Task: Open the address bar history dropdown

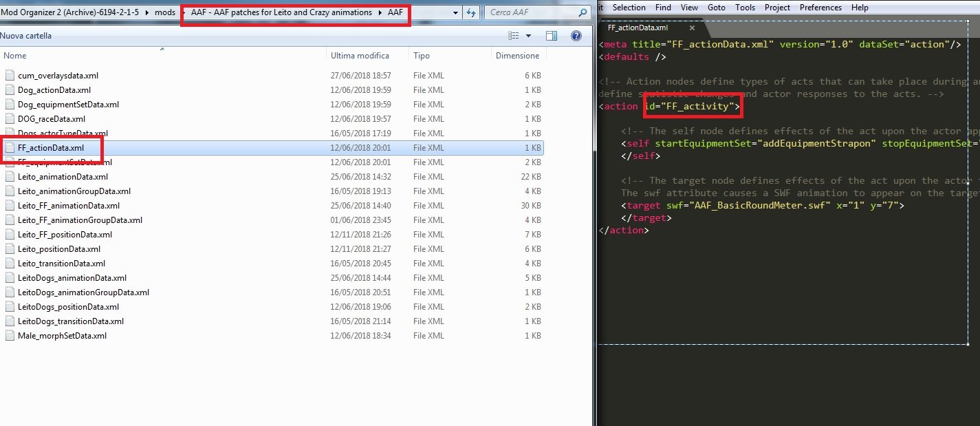Action: 457,13
